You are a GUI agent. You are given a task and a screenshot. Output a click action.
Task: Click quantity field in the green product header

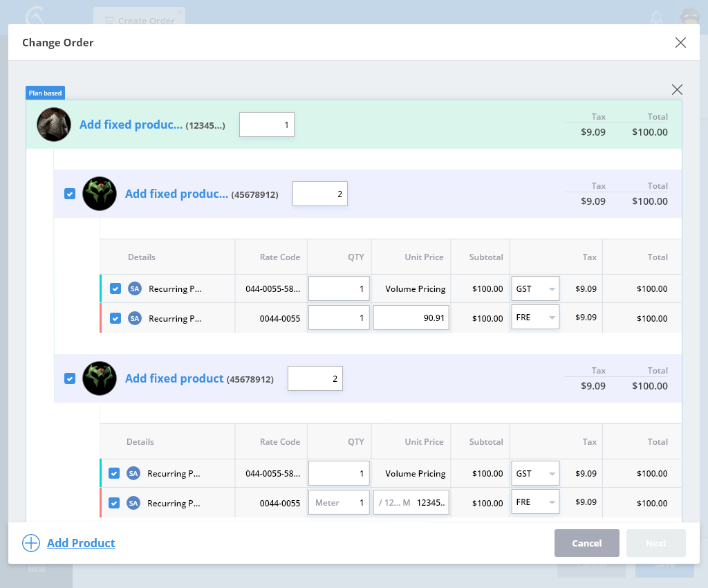(267, 125)
